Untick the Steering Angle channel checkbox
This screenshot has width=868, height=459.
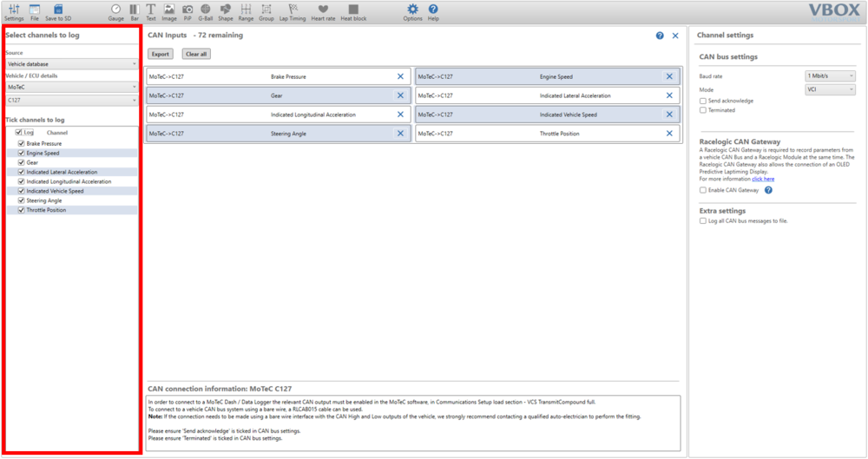[x=21, y=200]
